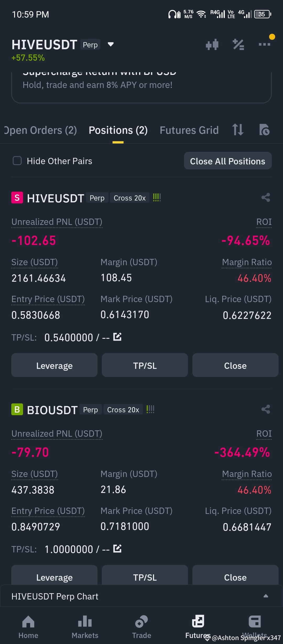
Task: Tap the transfer arrows icon beside Futures Grid
Action: (238, 130)
